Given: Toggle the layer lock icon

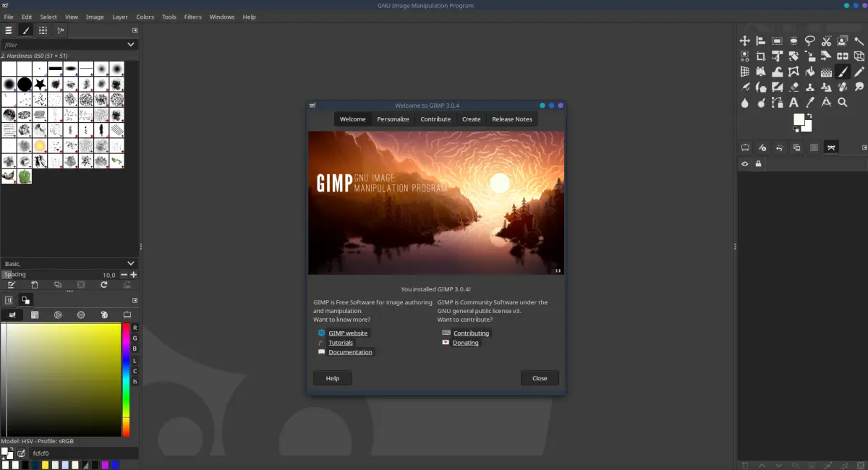Looking at the screenshot, I should 758,164.
